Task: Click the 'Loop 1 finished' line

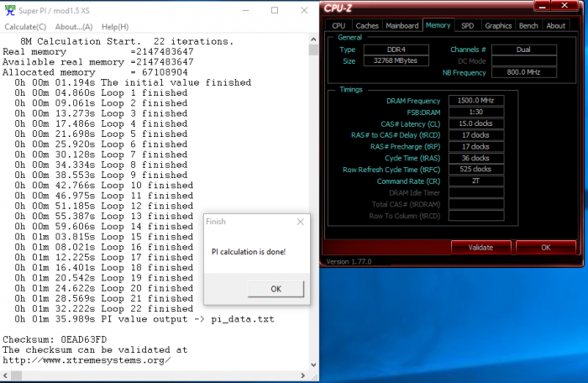Action: coord(101,92)
